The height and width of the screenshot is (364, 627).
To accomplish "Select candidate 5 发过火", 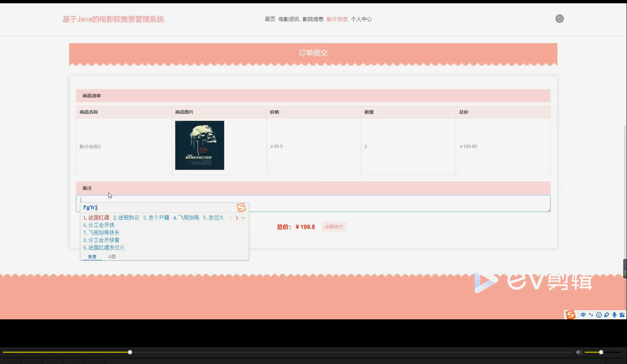I will 213,218.
